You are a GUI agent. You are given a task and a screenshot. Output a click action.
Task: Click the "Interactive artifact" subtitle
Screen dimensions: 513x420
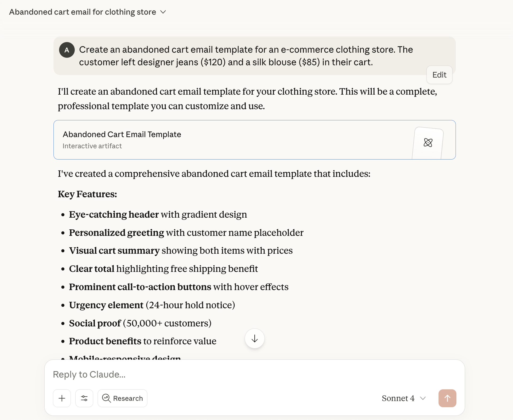coord(92,146)
